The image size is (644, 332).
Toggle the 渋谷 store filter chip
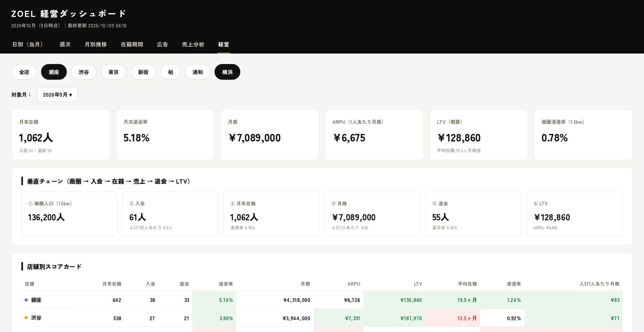84,72
